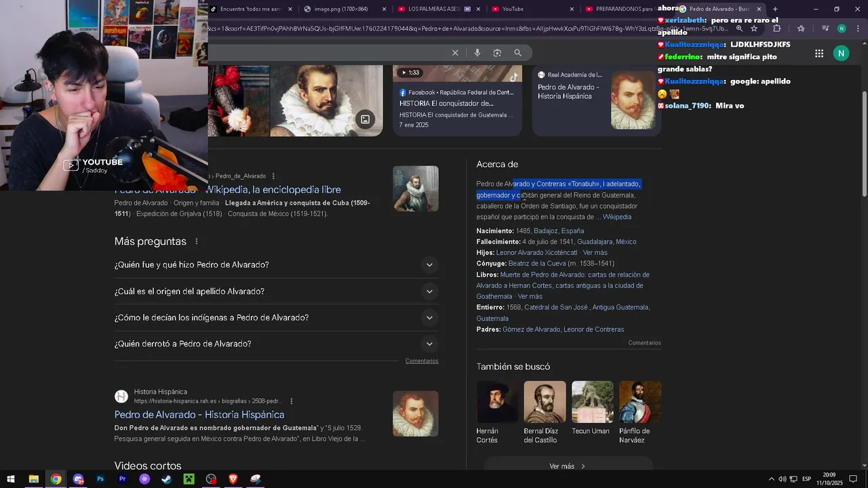Click the magnifier search button
Screen dimensions: 868x488
point(517,53)
